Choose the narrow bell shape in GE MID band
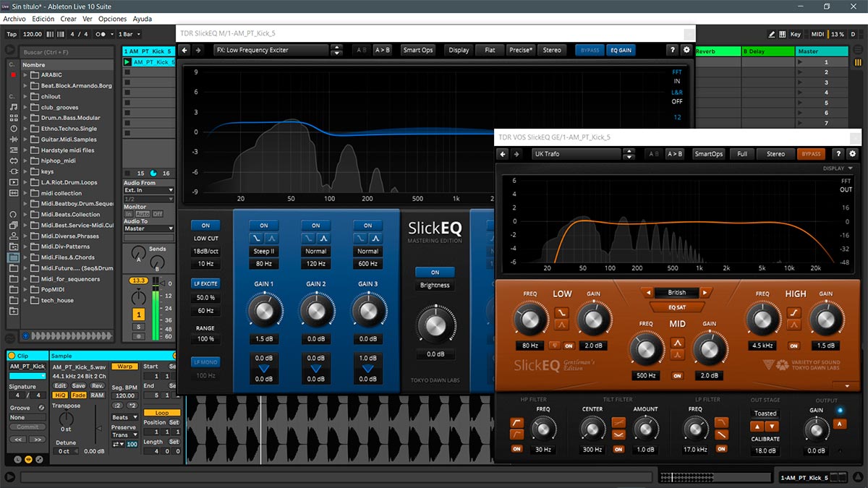The image size is (868, 488). (677, 355)
